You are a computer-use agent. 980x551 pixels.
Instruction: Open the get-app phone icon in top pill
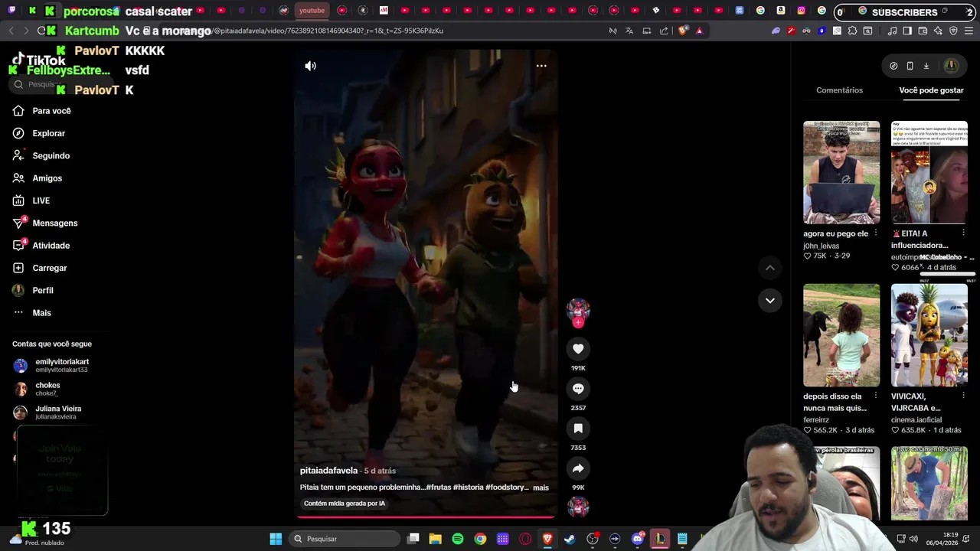click(910, 67)
